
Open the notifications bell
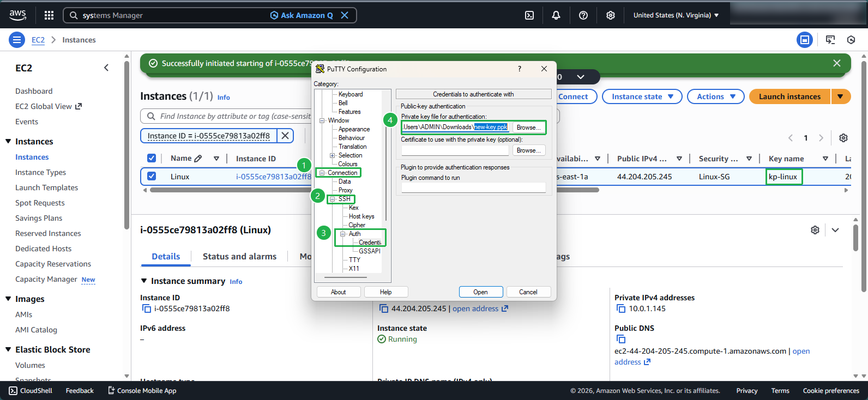tap(556, 15)
